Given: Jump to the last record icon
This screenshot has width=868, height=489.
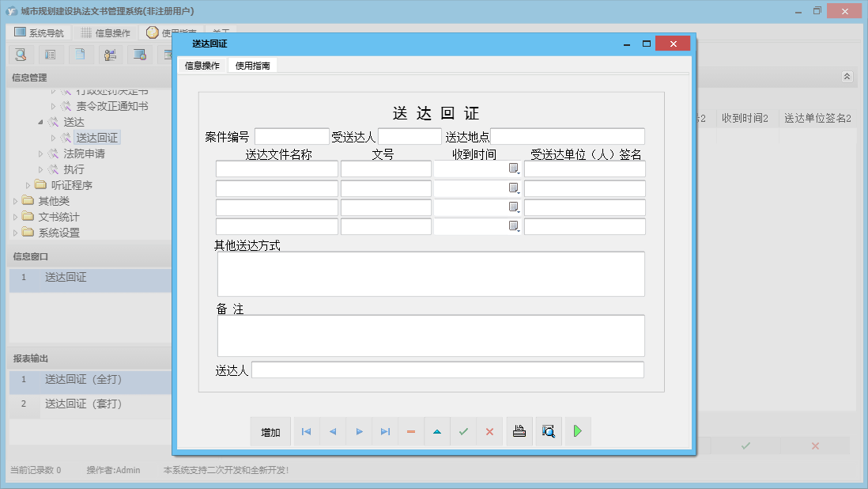Looking at the screenshot, I should click(x=385, y=431).
